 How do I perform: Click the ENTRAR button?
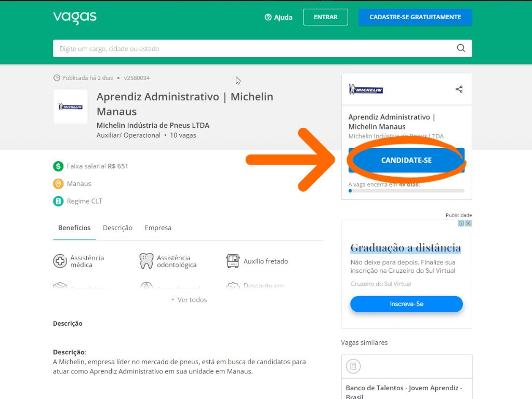pyautogui.click(x=325, y=17)
